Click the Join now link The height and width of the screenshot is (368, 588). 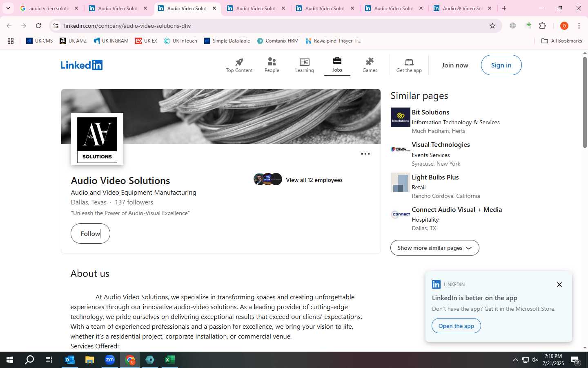click(455, 65)
